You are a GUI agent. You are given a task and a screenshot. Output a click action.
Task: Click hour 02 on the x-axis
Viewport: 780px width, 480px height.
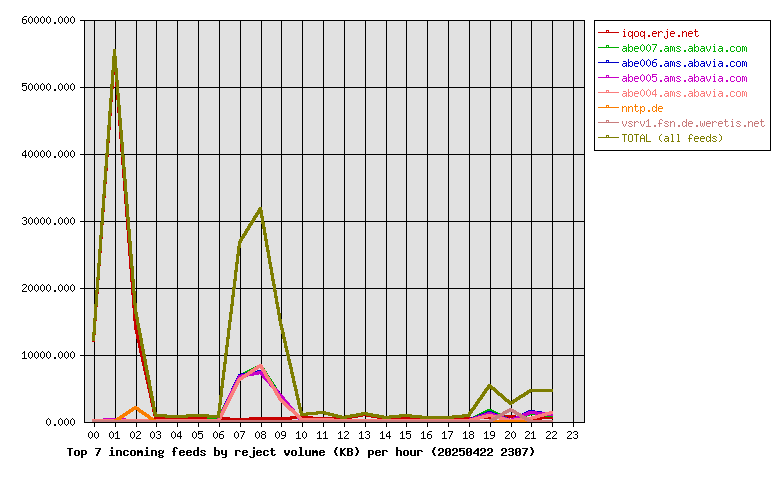point(135,435)
